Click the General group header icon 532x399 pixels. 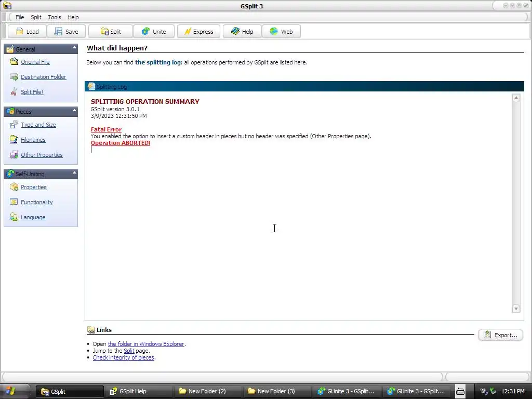(10, 49)
